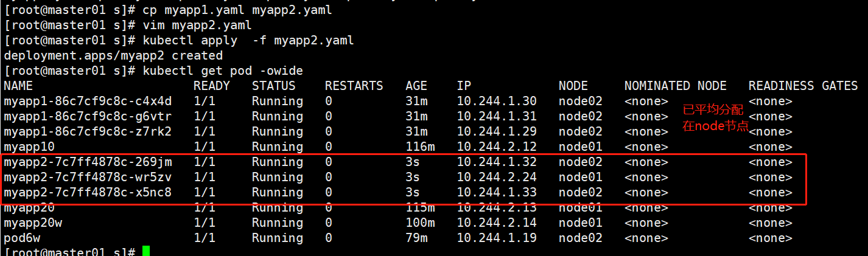This screenshot has height=256, width=868.
Task: Click the red Chinese annotation text
Action: point(715,118)
